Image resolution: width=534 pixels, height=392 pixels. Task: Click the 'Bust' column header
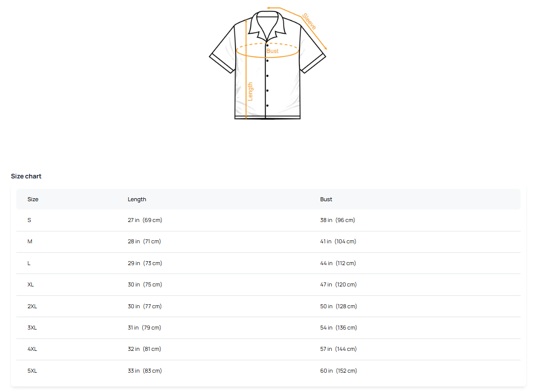pyautogui.click(x=326, y=199)
